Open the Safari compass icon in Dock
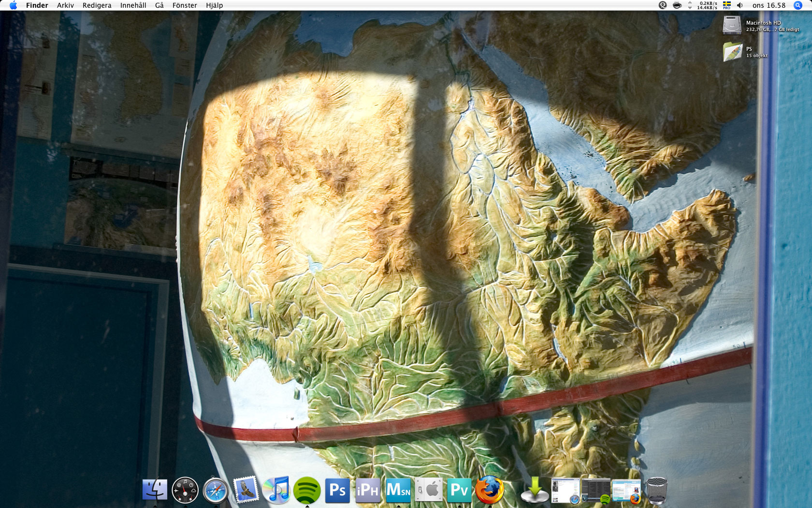 tap(216, 490)
